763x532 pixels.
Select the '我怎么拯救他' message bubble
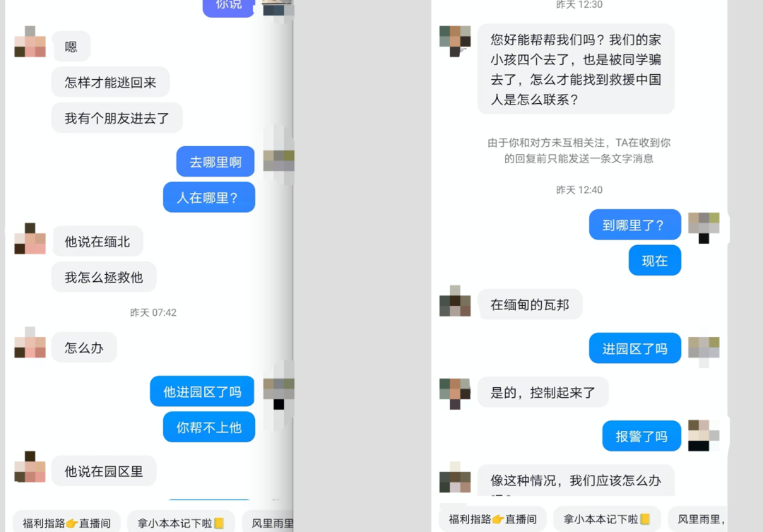[x=104, y=277]
